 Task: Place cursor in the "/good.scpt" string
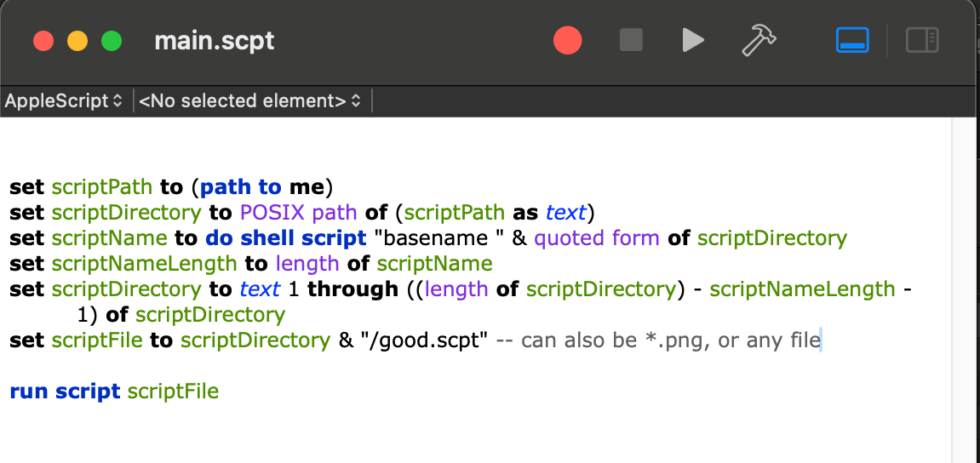tap(425, 341)
